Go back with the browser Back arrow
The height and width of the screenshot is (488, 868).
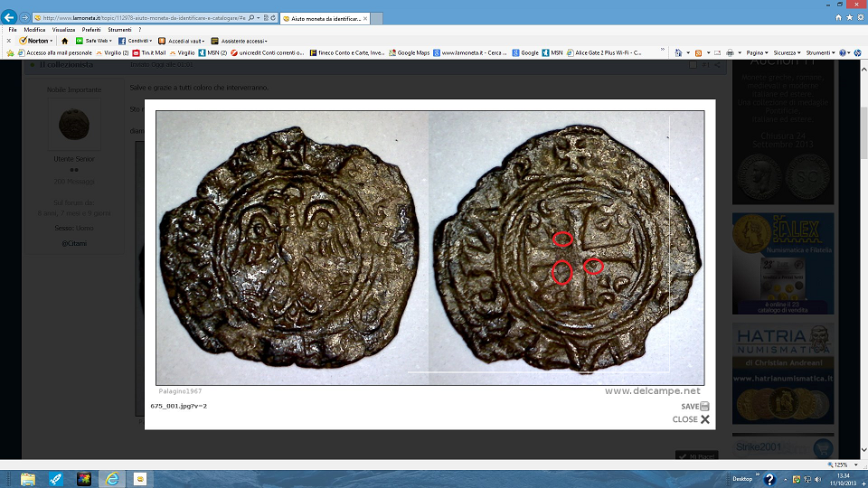(9, 18)
